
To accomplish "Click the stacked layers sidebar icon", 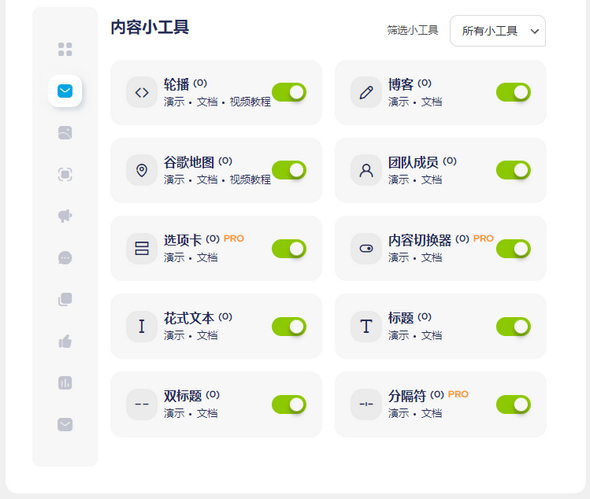I will (65, 300).
